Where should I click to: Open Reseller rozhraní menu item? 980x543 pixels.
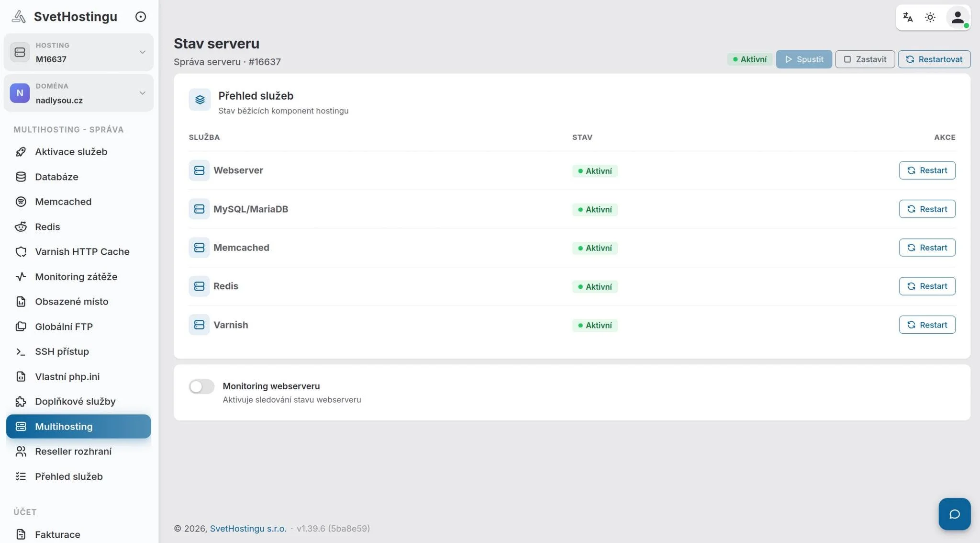[78, 451]
